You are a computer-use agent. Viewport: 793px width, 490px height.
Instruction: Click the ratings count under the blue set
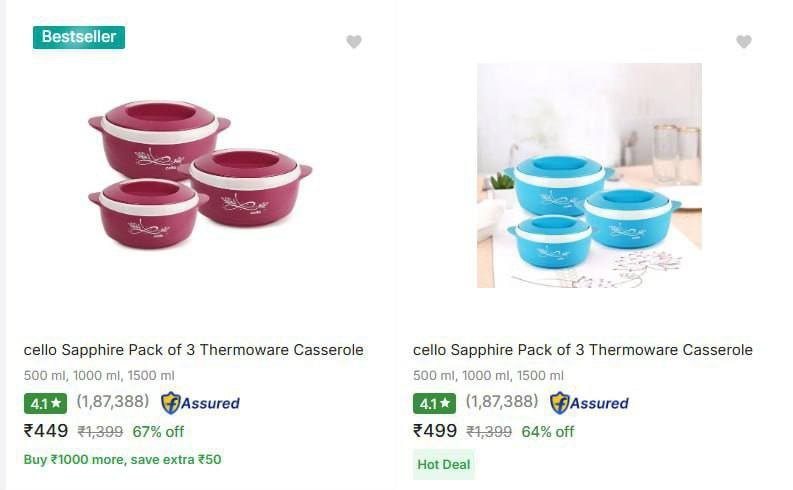(x=502, y=402)
